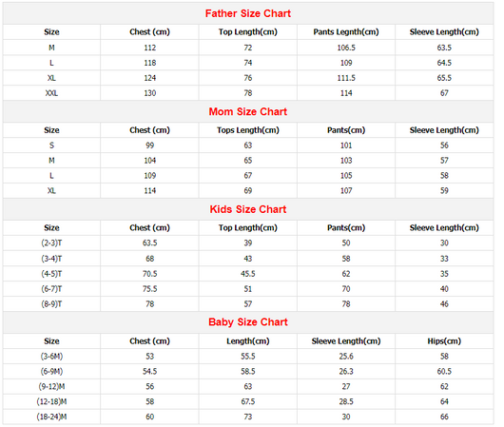Screen dimensions: 504x427
Task: Click Father size XXL row label
Action: (x=51, y=93)
